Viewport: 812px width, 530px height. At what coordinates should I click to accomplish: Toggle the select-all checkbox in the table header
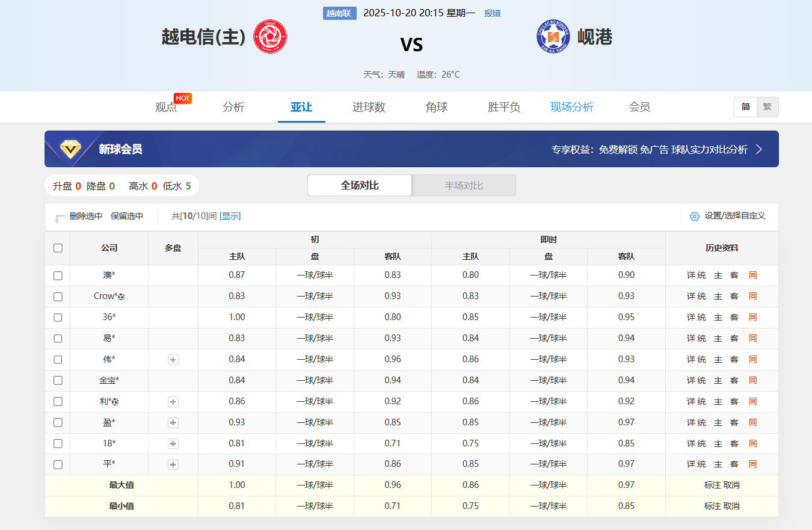[58, 248]
